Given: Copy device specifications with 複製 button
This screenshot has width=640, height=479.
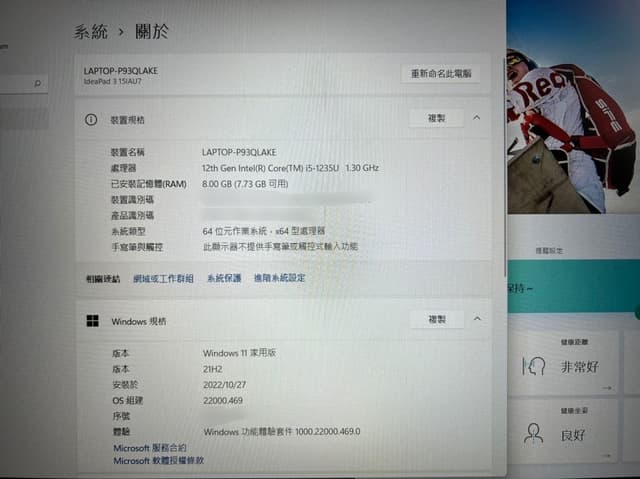Looking at the screenshot, I should click(x=436, y=118).
